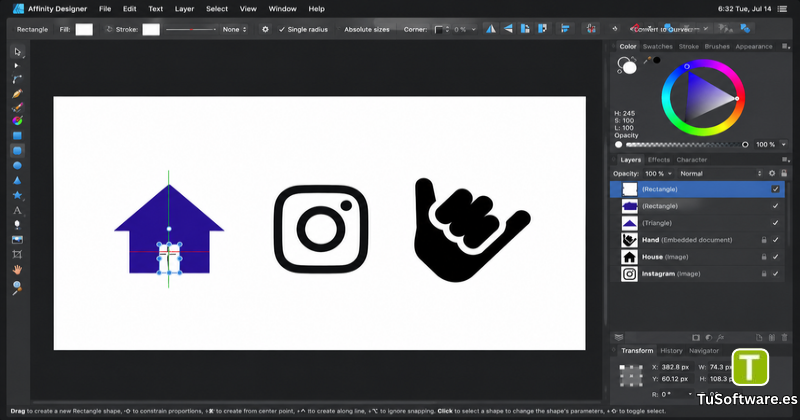Switch to the Swatches tab
This screenshot has height=420, width=800.
coord(658,46)
